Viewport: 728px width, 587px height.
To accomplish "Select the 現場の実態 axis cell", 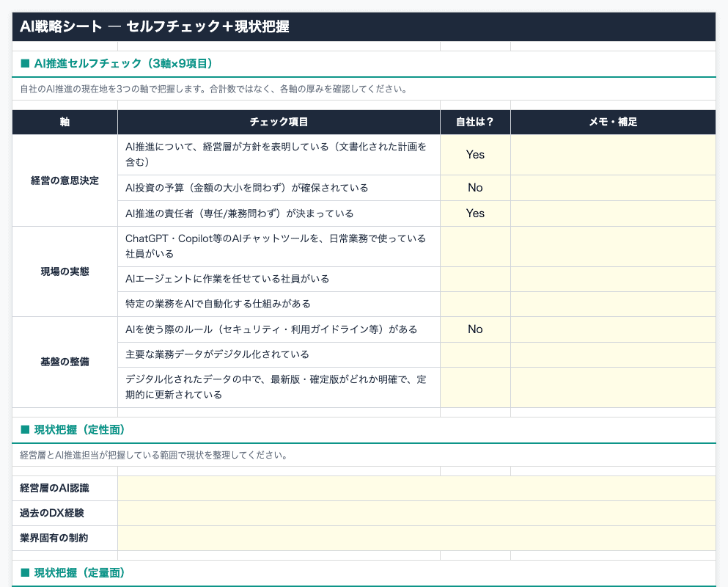I will coord(65,271).
